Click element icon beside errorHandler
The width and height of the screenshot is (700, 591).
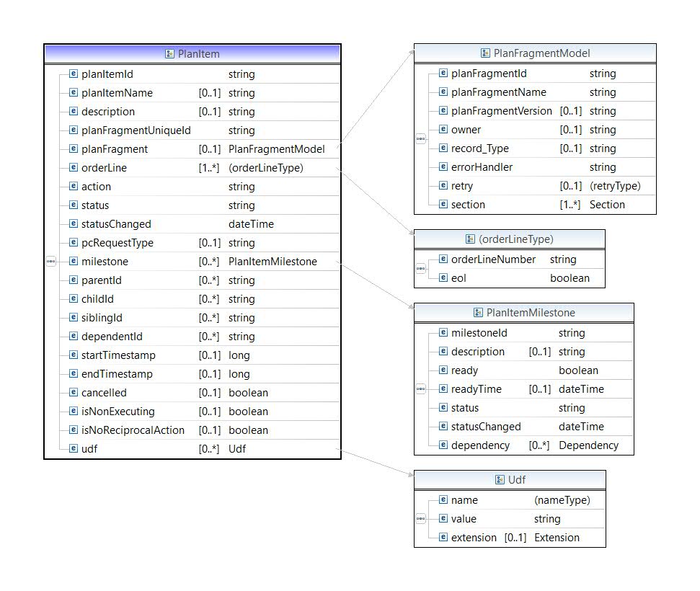tap(443, 166)
